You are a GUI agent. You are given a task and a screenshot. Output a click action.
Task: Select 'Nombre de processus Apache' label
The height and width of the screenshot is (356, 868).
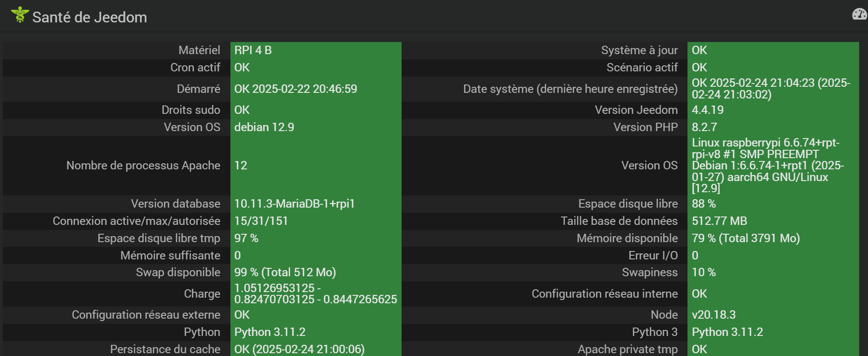(143, 165)
